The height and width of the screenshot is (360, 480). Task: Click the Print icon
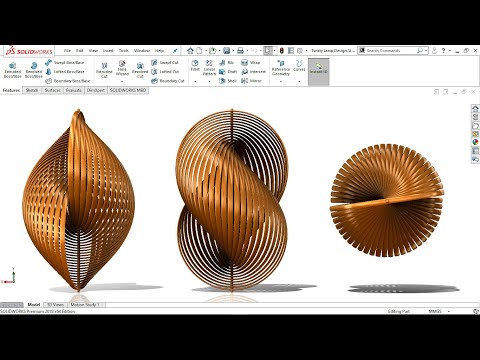[240, 51]
